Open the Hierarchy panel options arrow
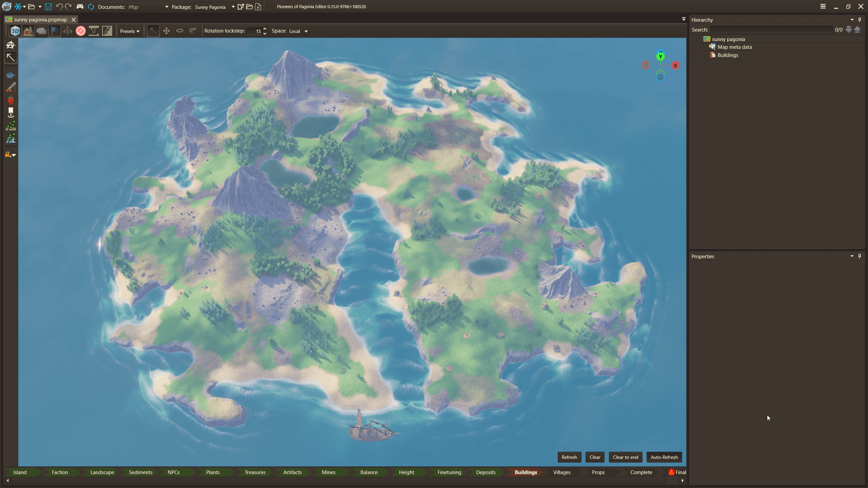 [852, 20]
